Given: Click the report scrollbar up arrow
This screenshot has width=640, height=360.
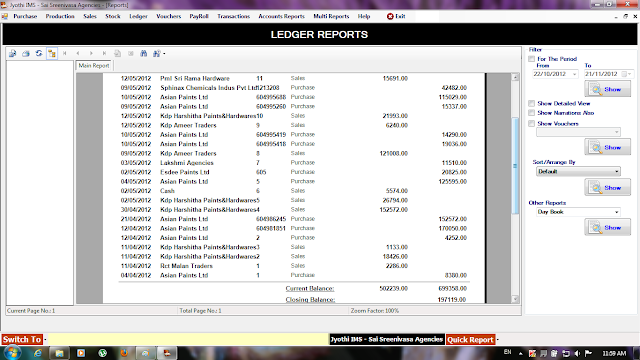Looking at the screenshot, I should pos(515,77).
